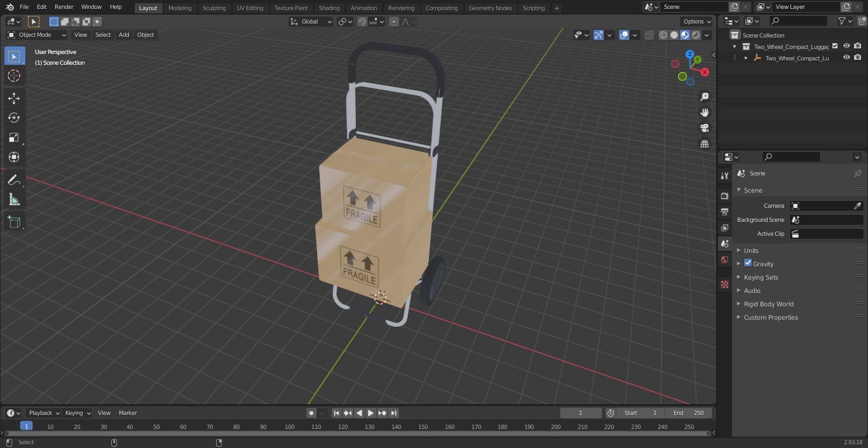Uncheck the Gravity checkbox
868x448 pixels.
pyautogui.click(x=748, y=263)
